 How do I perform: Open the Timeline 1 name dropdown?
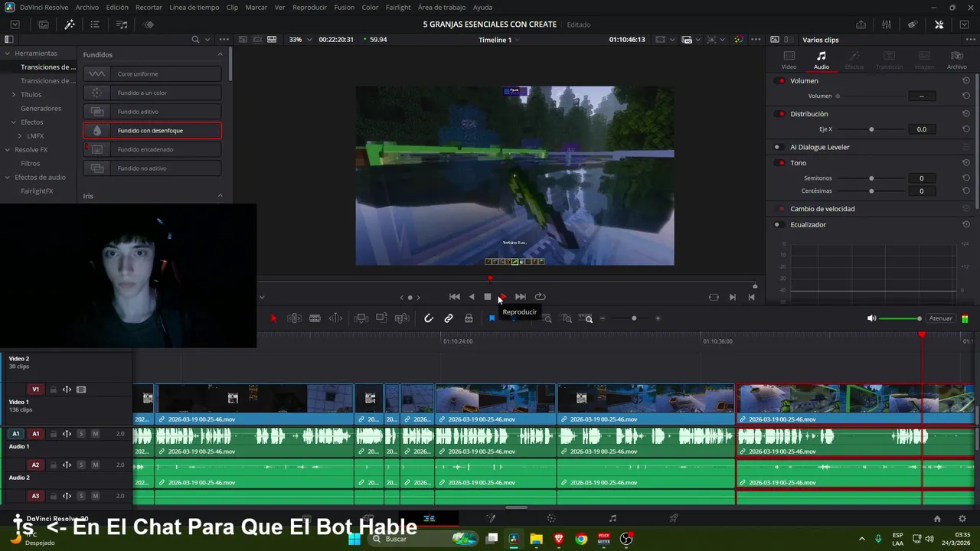coord(500,40)
